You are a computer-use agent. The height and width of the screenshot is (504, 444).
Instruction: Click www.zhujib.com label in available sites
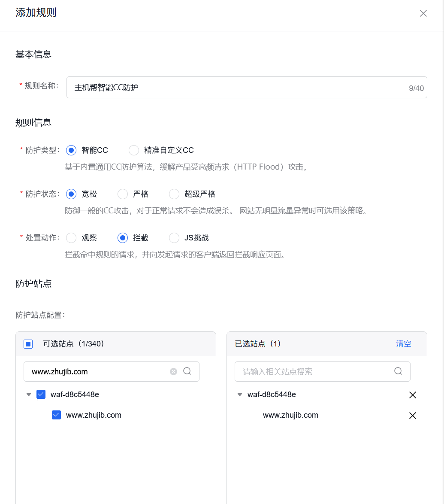(x=94, y=415)
